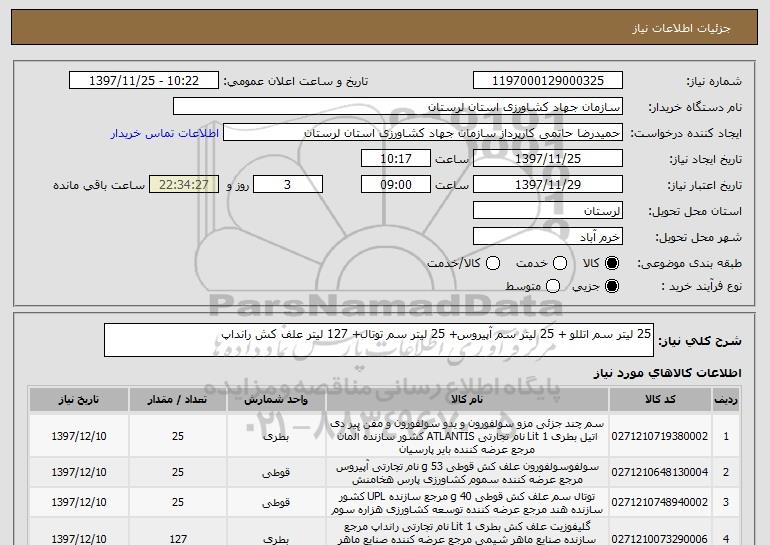Screen dimensions: 770x545
Task: Click the announcement date field 1397/11/25 - 10:22
Action: [144, 81]
